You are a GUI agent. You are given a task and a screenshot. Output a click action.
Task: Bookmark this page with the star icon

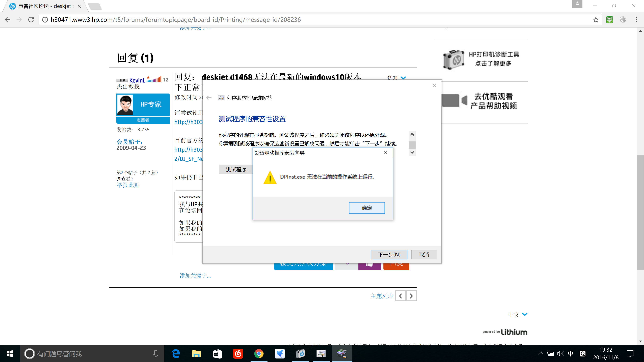coord(596,19)
